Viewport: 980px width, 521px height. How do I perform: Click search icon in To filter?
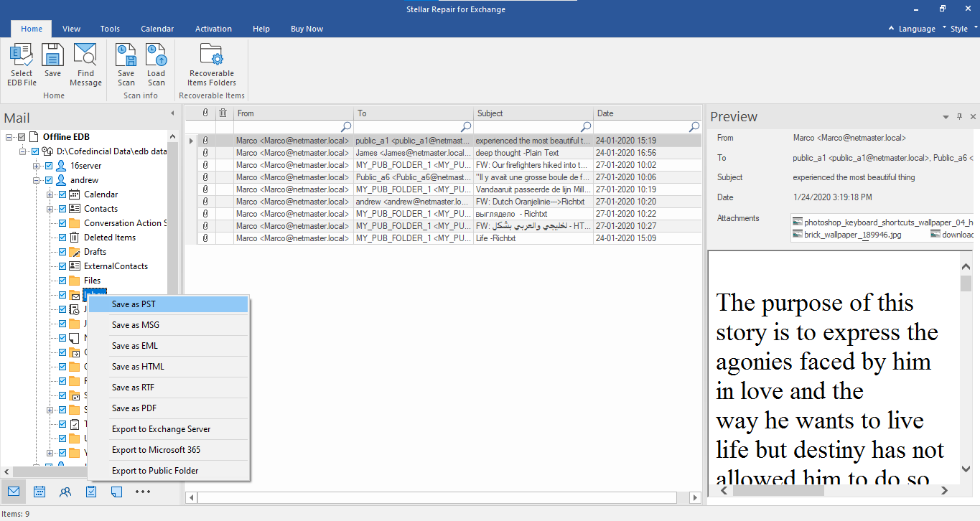point(466,127)
